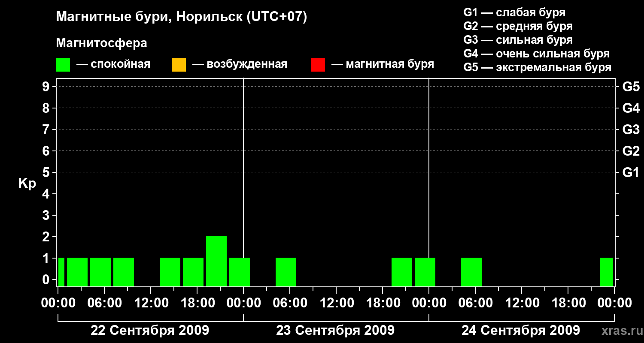This screenshot has height=343, width=644.
Task: Click the green 'спокойная' legend swatch
Action: [x=63, y=65]
